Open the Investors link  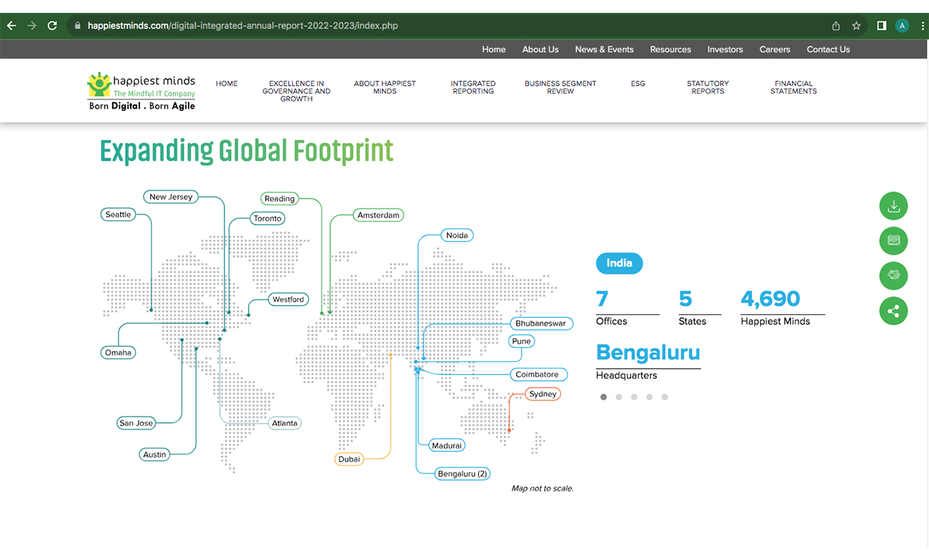pos(725,49)
